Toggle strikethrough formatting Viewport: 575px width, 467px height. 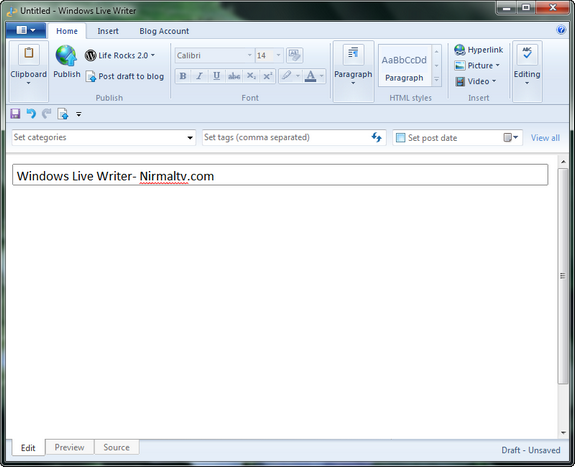(x=234, y=76)
